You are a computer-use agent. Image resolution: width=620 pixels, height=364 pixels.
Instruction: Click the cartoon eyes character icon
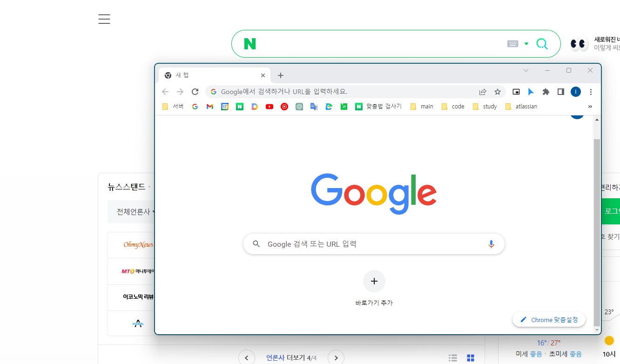click(x=580, y=44)
